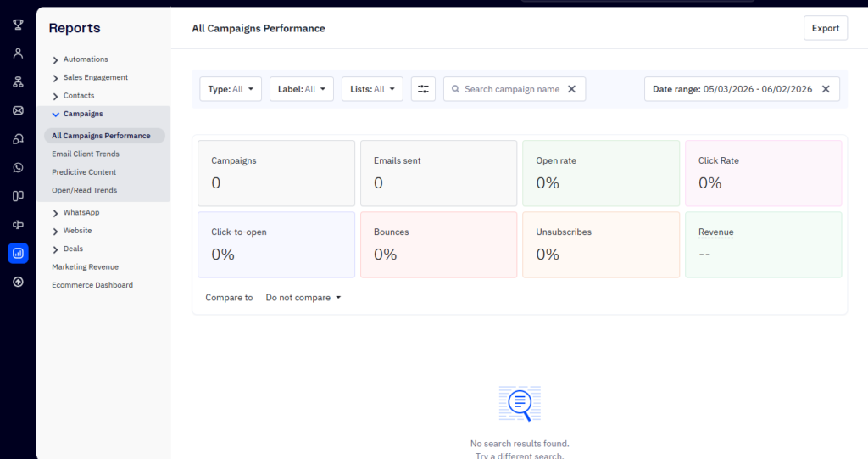The width and height of the screenshot is (868, 459).
Task: Click the Date range picker field
Action: click(x=742, y=89)
